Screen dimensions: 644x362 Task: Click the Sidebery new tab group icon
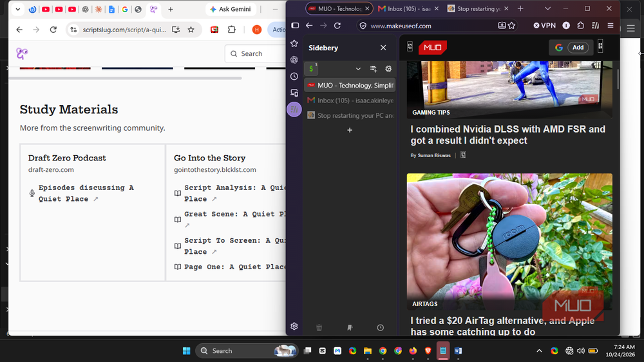click(374, 69)
